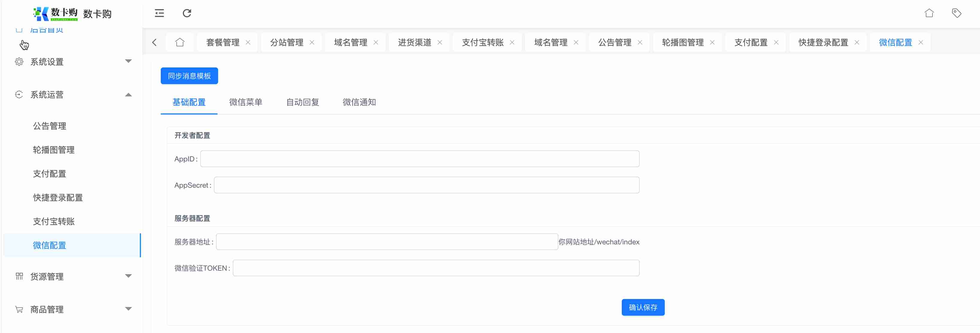This screenshot has width=980, height=333.
Task: Click the refresh page icon
Action: 187,13
